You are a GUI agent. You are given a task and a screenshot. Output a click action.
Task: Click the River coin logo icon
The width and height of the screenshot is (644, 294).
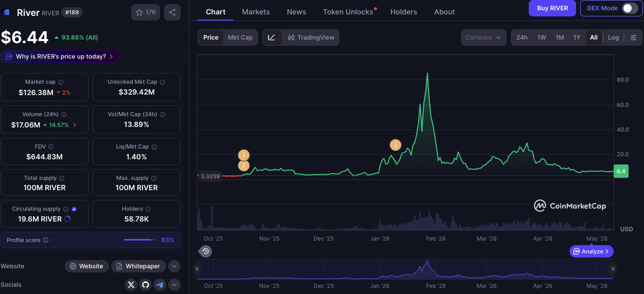coord(8,12)
